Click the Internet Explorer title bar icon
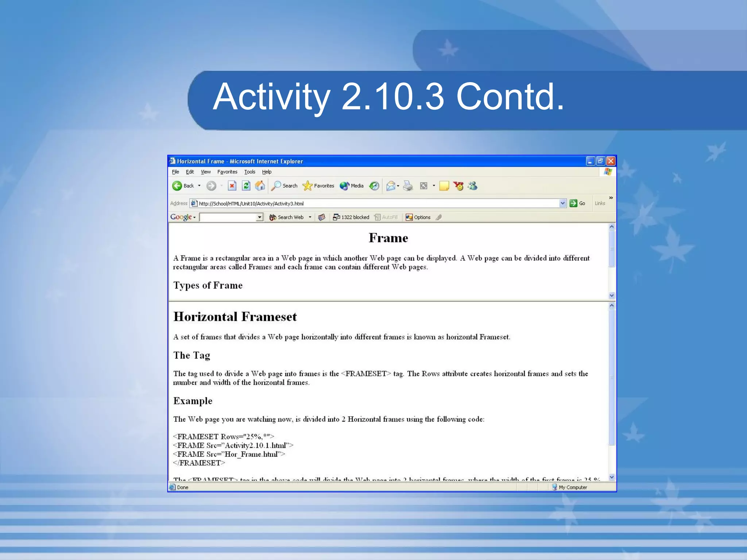 [173, 161]
